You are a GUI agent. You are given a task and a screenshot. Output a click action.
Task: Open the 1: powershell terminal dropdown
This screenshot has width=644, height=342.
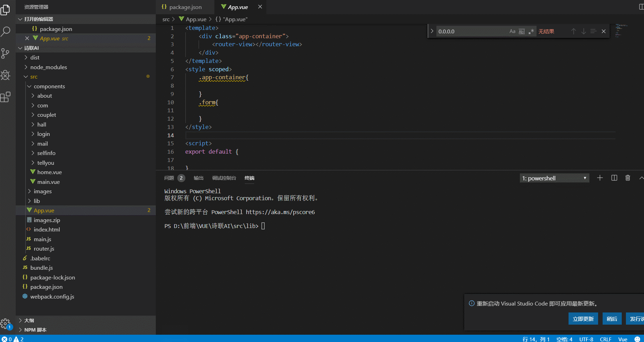(554, 178)
